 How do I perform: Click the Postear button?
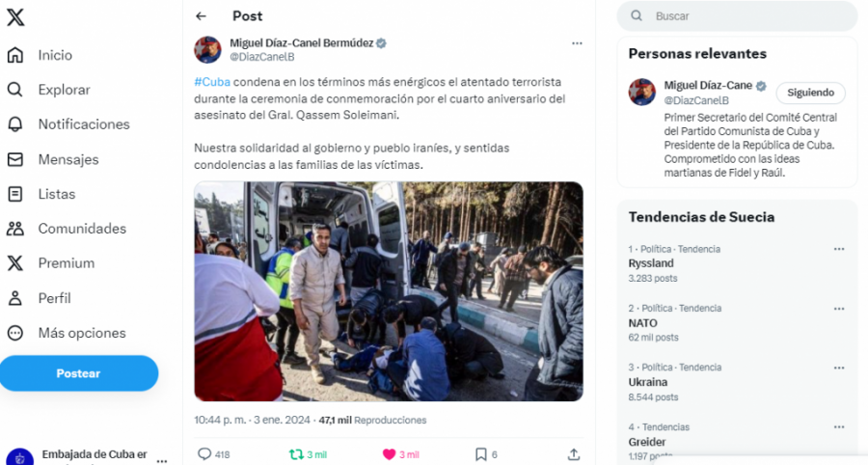(x=79, y=373)
